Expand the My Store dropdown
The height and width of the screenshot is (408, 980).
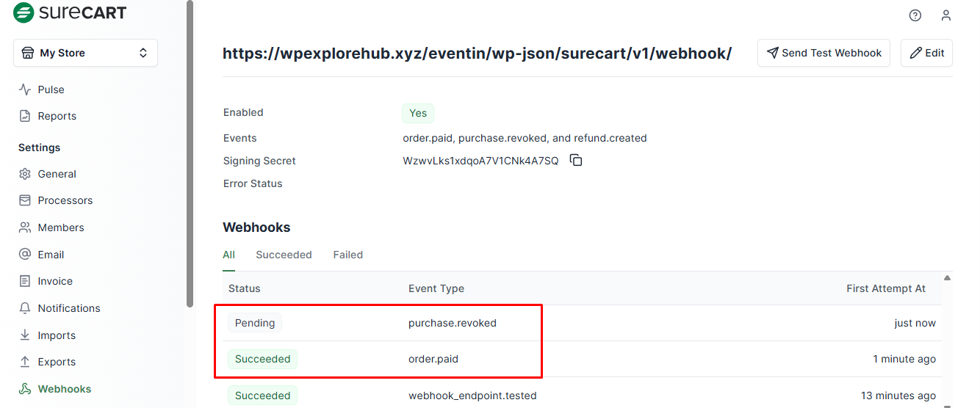click(x=85, y=53)
